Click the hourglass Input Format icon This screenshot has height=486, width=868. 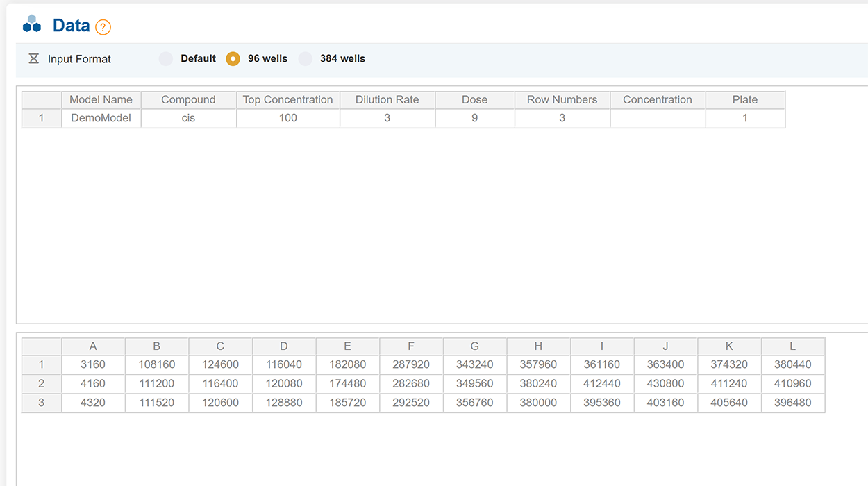33,59
